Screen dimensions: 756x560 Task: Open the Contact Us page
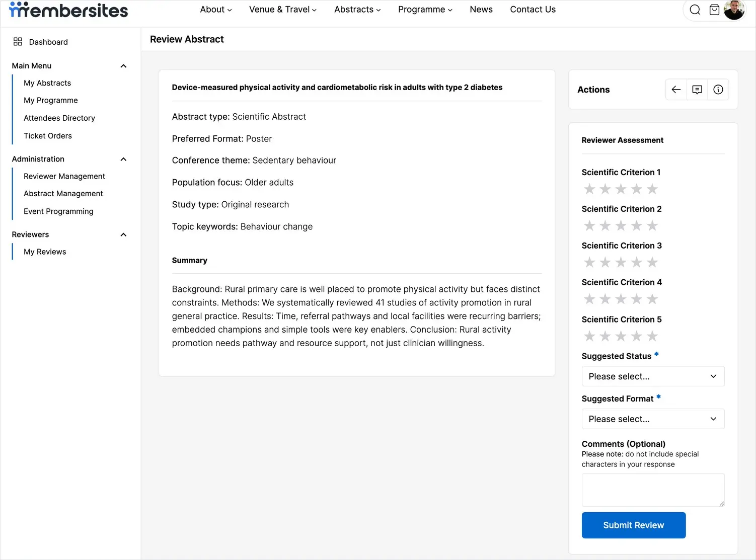[x=533, y=10]
